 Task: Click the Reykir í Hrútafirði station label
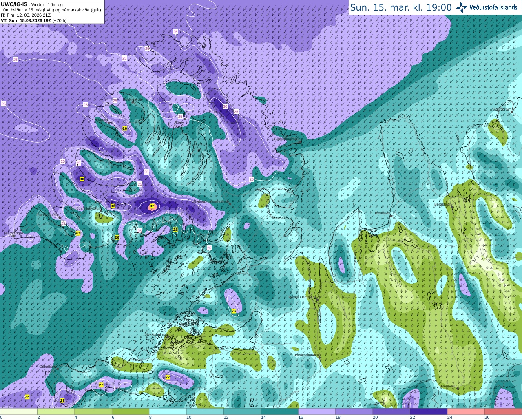(303, 297)
